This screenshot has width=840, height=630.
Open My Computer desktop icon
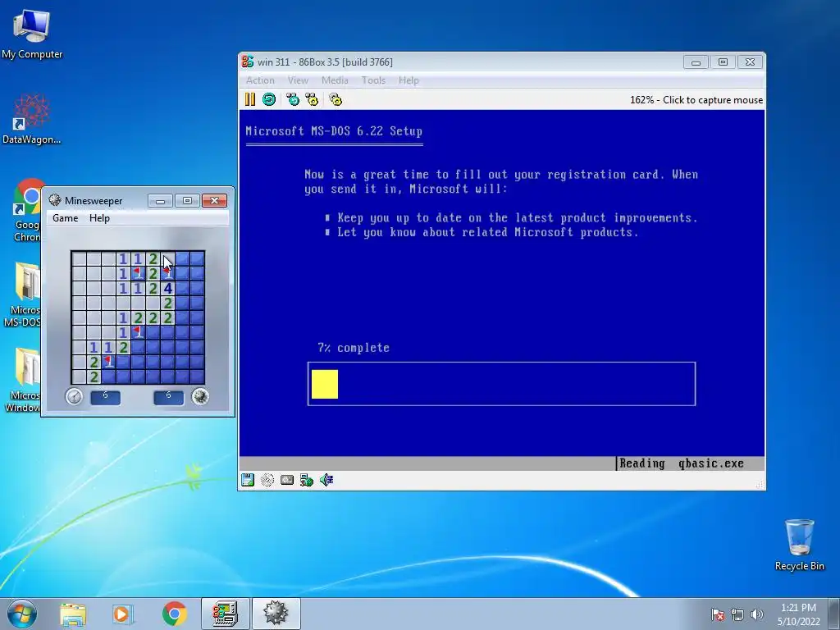click(32, 33)
